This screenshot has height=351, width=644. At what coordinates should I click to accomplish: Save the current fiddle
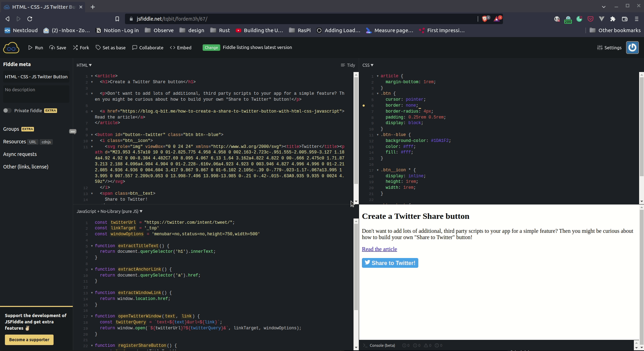tap(58, 48)
